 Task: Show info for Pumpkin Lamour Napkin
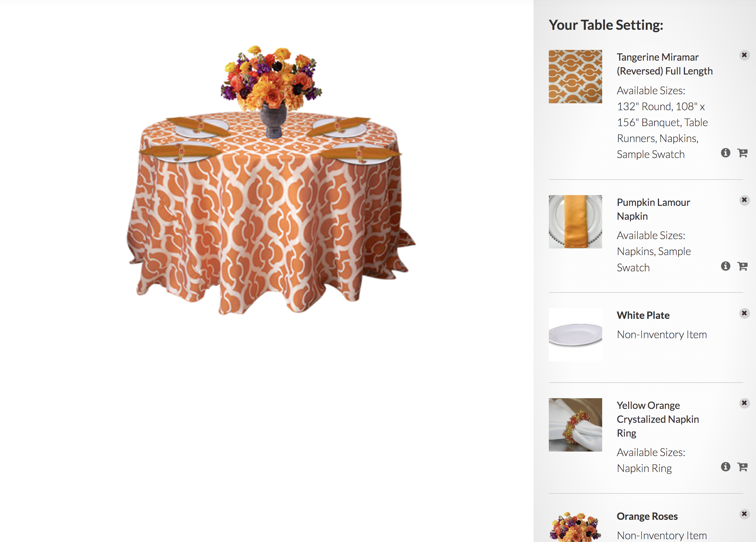[726, 266]
